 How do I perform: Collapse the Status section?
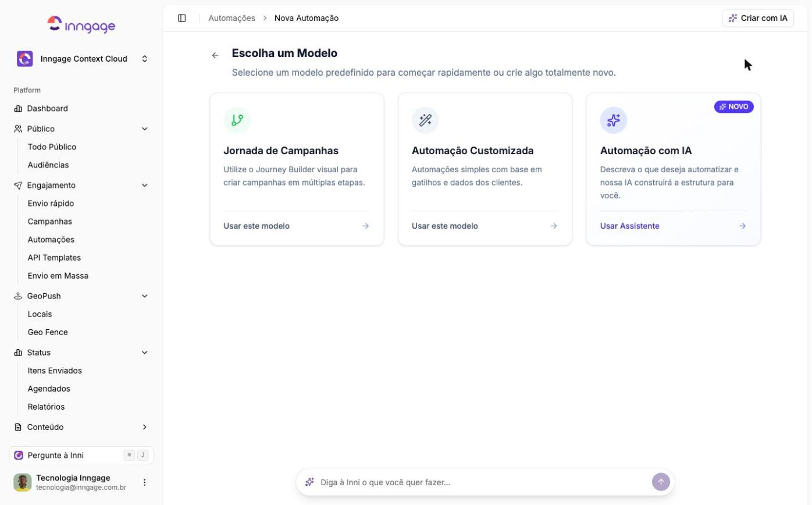click(x=145, y=352)
